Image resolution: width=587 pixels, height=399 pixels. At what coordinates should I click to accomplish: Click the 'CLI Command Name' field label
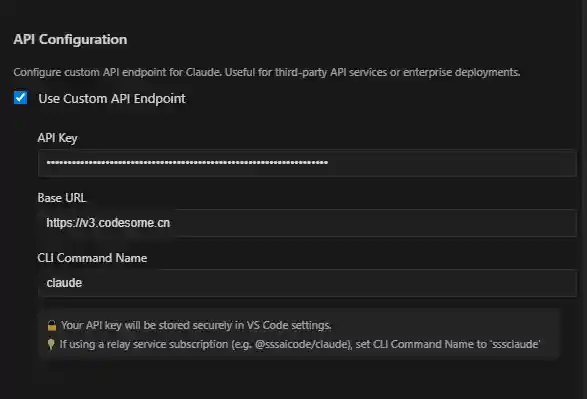[92, 258]
